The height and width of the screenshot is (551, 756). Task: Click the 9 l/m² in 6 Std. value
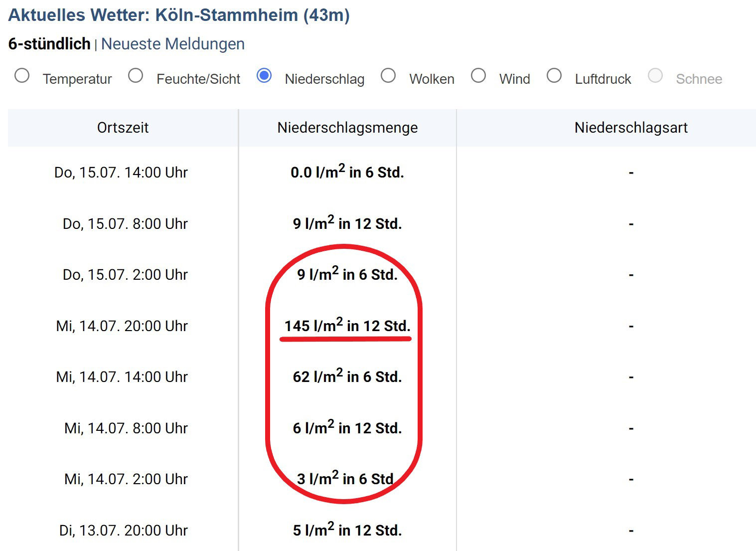coord(347,274)
